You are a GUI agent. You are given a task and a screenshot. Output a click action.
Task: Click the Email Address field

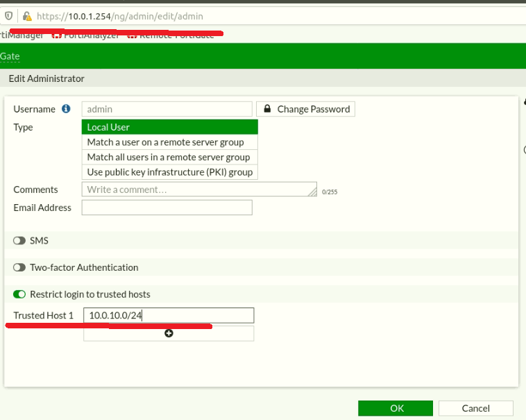coord(167,208)
